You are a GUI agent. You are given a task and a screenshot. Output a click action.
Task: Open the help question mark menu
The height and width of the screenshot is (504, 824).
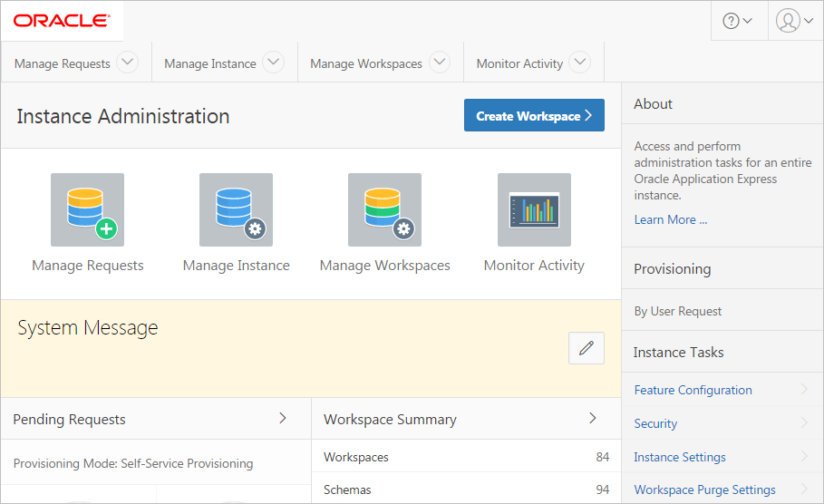click(738, 21)
